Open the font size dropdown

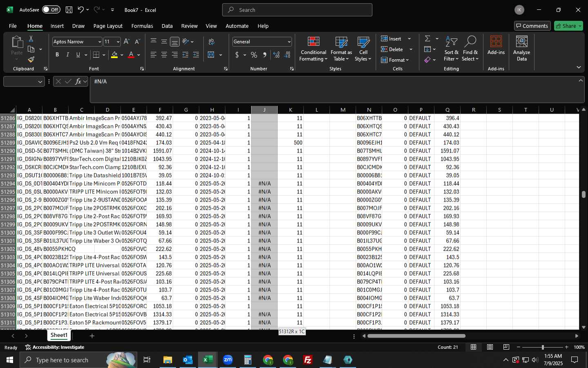coord(118,42)
